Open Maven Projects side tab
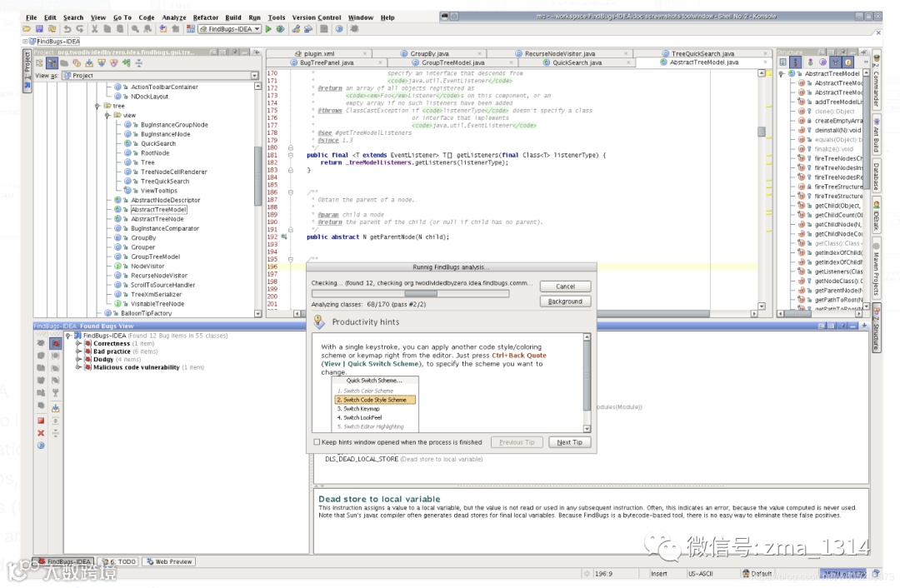The height and width of the screenshot is (588, 900). [x=877, y=268]
